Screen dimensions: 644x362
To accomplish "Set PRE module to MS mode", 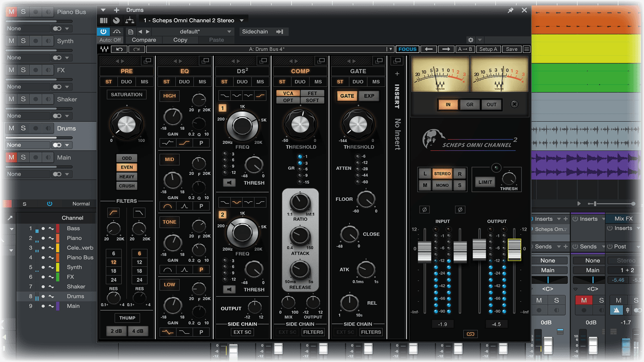I will point(144,81).
